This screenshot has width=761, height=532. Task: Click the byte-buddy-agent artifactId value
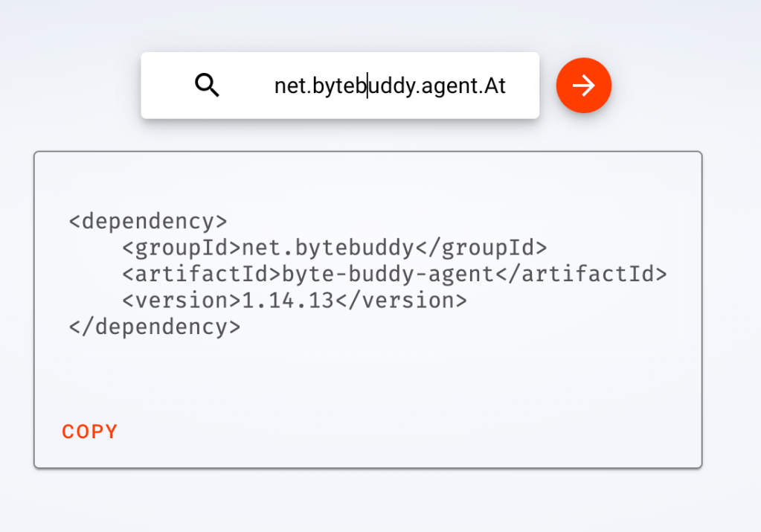click(388, 275)
